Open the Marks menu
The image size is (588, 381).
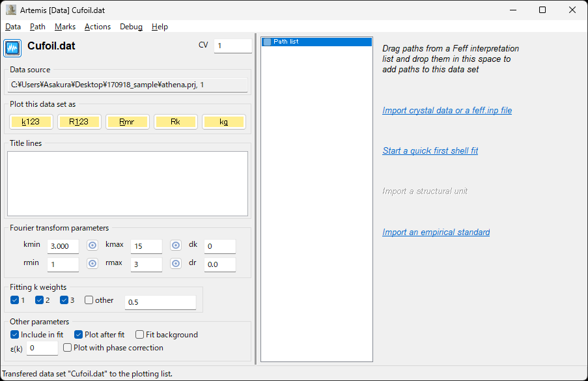(65, 27)
